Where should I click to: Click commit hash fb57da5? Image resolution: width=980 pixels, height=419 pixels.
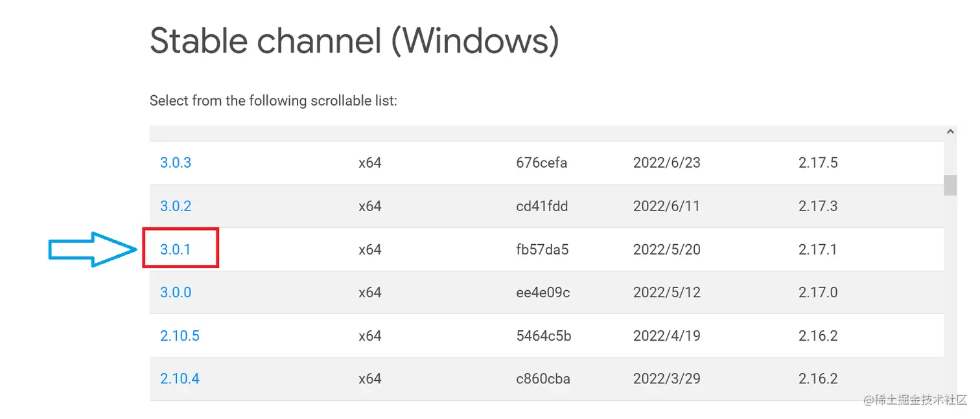click(x=542, y=249)
